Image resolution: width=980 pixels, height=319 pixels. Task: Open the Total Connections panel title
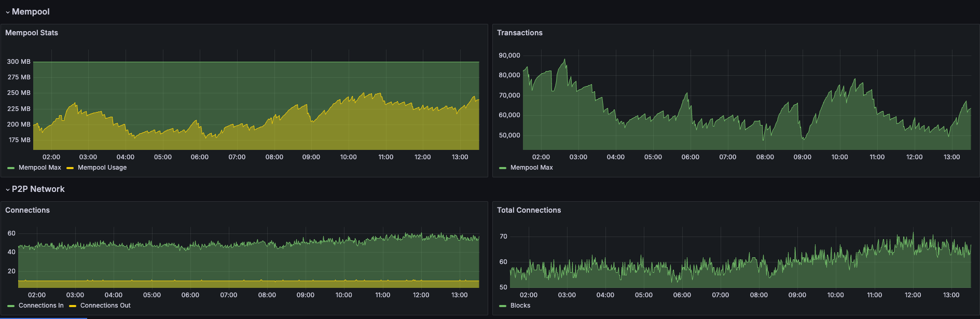point(529,210)
